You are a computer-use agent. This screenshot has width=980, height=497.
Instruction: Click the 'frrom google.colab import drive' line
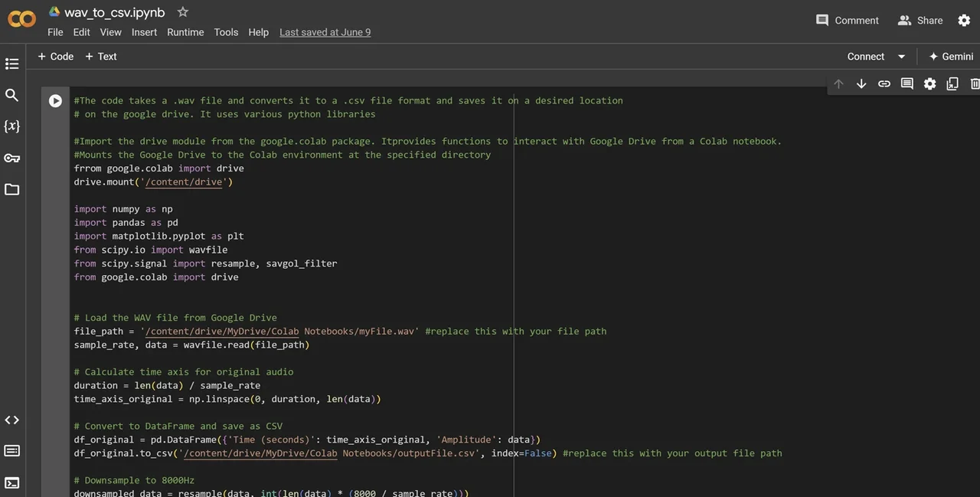click(x=158, y=168)
